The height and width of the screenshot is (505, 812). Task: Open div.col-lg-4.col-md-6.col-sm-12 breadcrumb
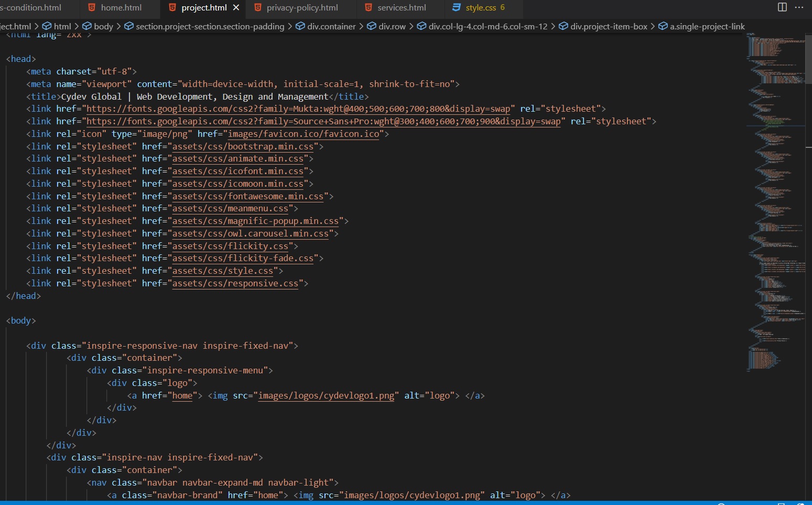pyautogui.click(x=488, y=26)
